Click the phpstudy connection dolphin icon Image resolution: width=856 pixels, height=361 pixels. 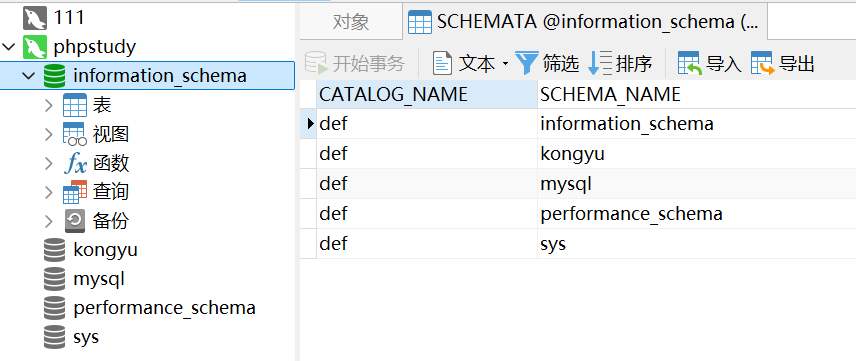click(34, 47)
